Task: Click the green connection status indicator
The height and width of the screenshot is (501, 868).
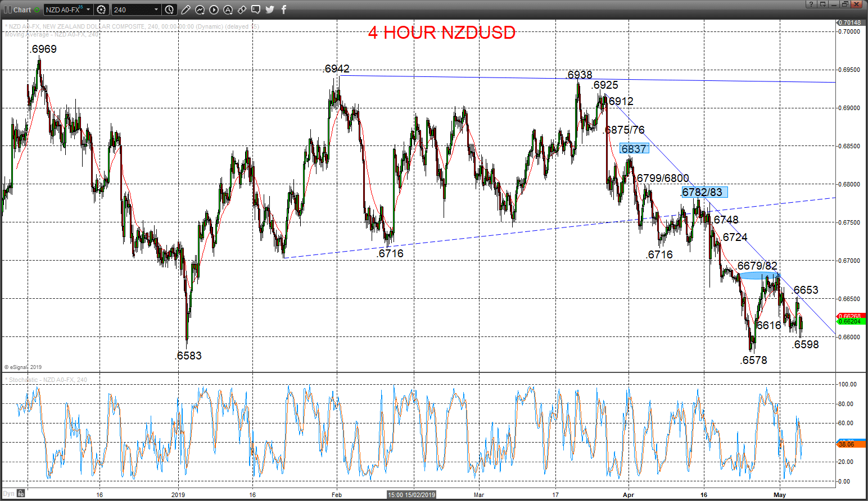Action: [37, 10]
